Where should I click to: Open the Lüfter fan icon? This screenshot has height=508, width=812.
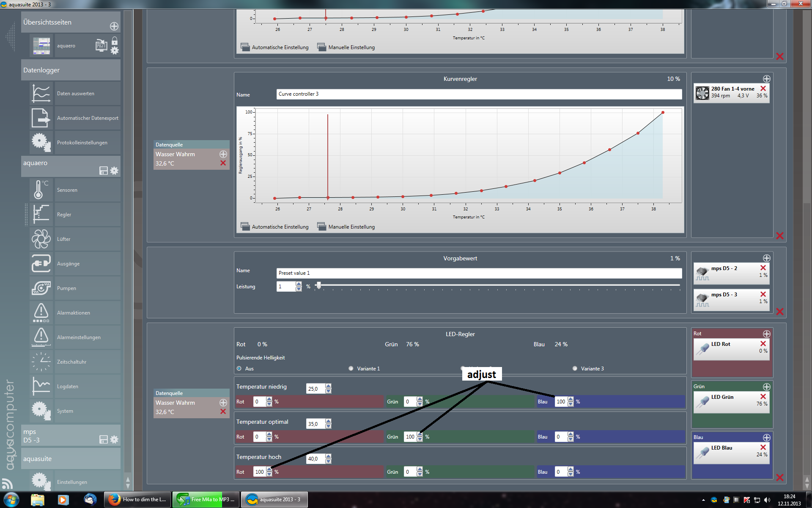(41, 239)
